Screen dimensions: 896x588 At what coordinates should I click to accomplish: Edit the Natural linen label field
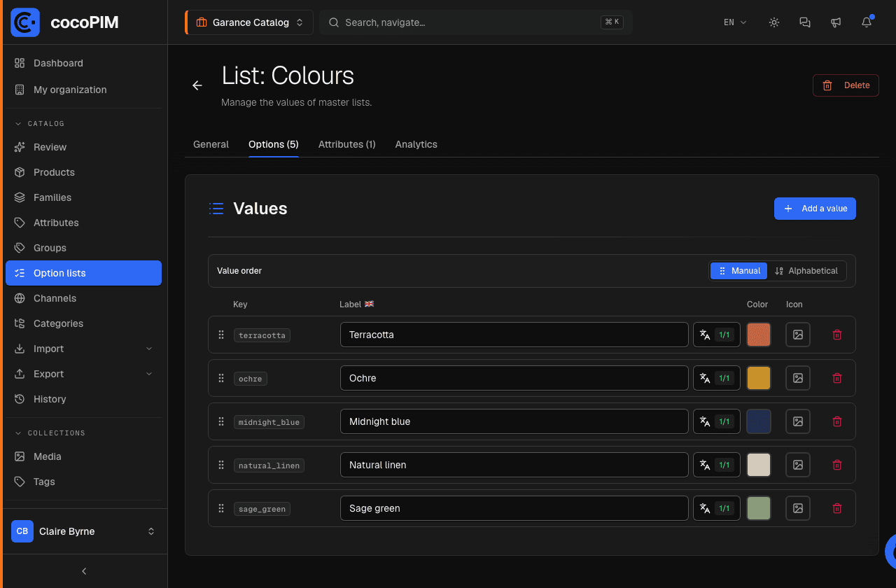click(x=514, y=465)
